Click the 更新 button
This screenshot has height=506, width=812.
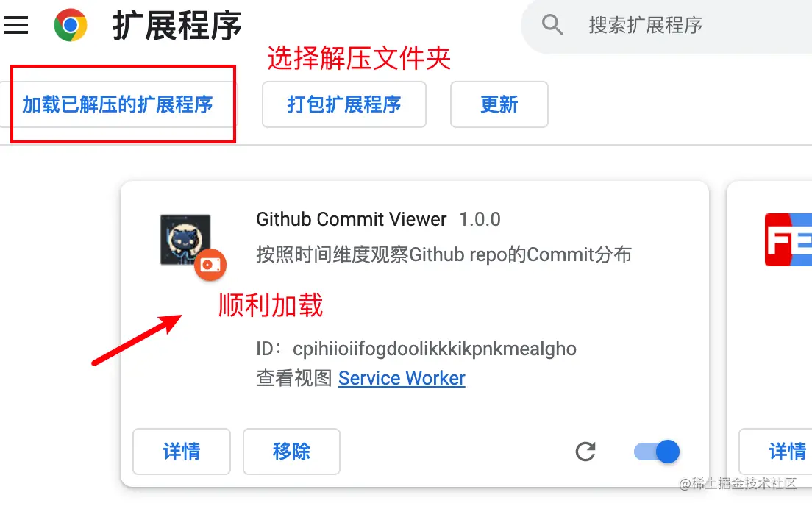tap(499, 104)
